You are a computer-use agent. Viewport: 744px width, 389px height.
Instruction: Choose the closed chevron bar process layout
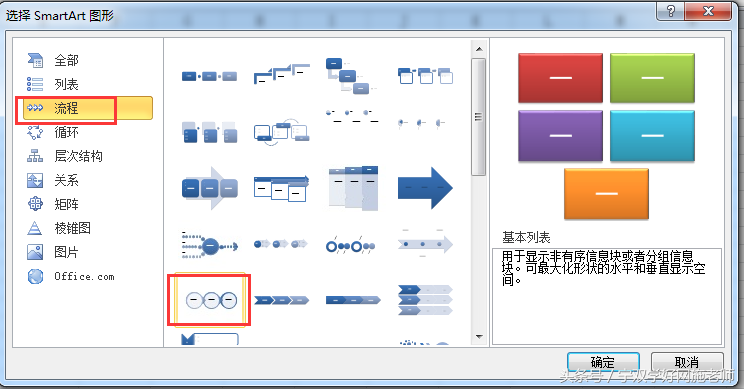point(353,300)
